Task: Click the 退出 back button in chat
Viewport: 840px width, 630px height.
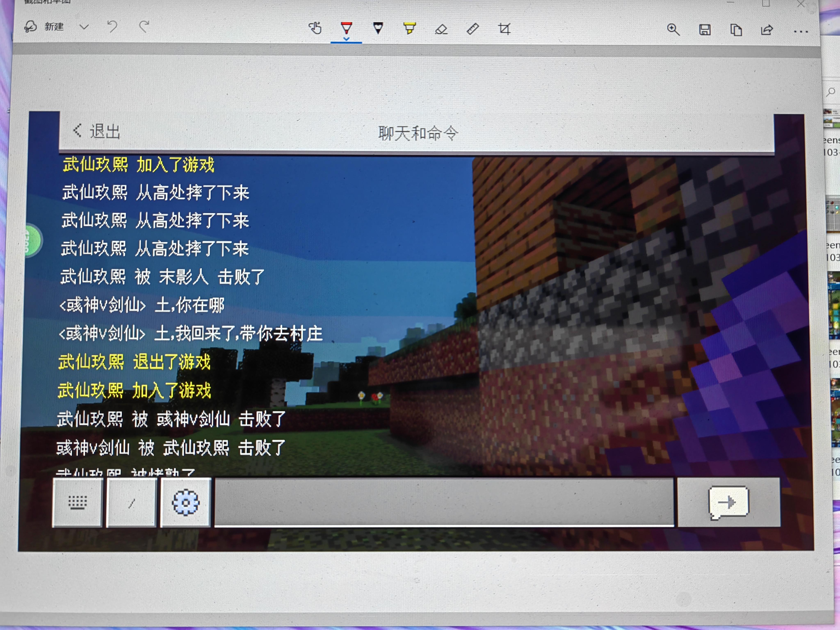Action: pyautogui.click(x=97, y=131)
